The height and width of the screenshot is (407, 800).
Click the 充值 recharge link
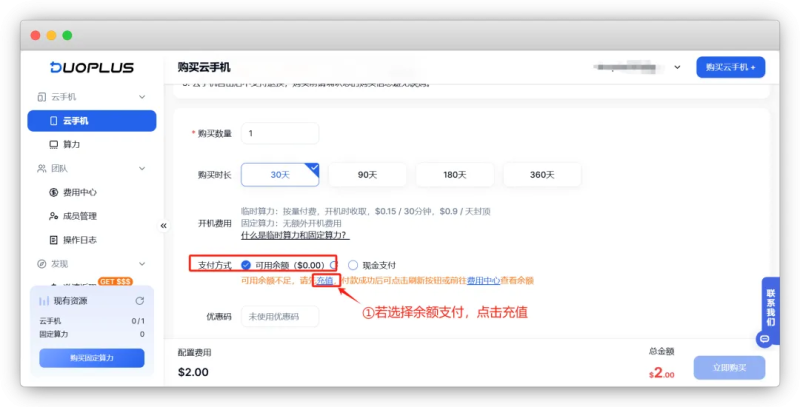click(x=324, y=281)
